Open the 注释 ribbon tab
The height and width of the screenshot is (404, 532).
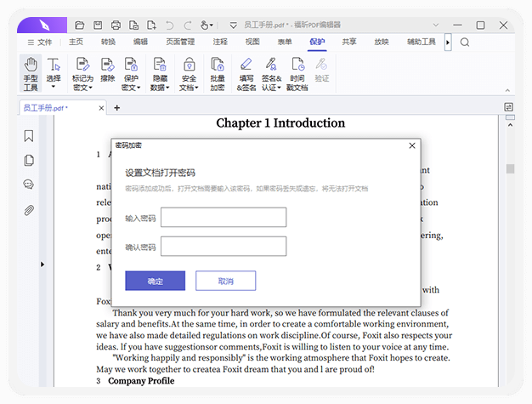coord(220,42)
